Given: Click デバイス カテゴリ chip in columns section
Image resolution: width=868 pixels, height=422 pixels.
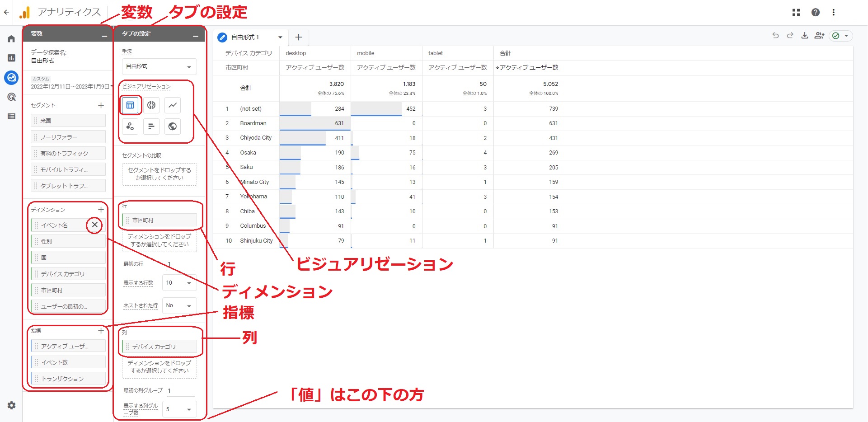Looking at the screenshot, I should click(160, 347).
